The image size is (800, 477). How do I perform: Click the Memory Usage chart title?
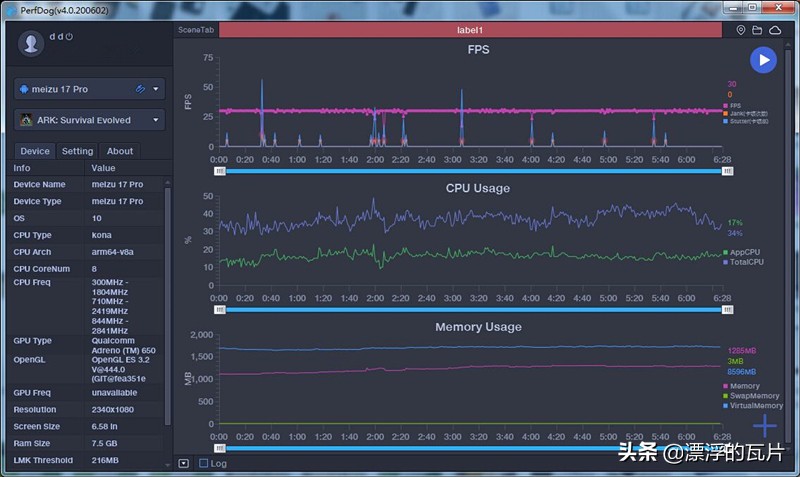(x=478, y=327)
